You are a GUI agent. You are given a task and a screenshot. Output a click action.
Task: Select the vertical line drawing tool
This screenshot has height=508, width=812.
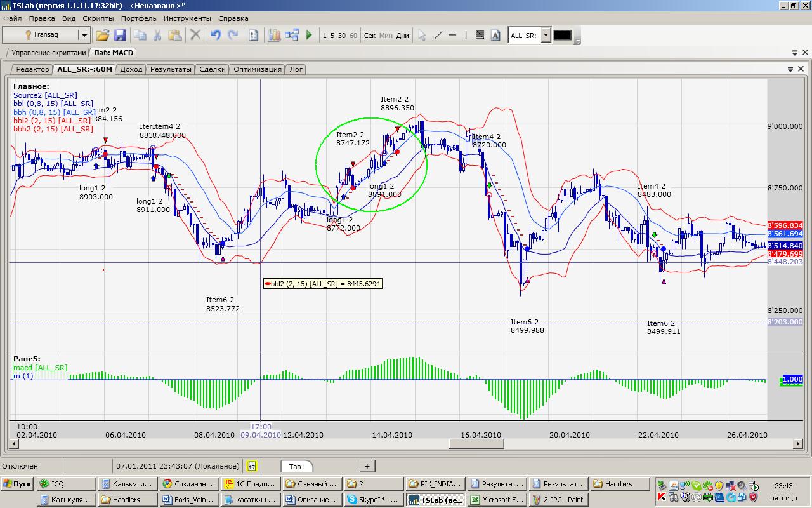pyautogui.click(x=466, y=36)
